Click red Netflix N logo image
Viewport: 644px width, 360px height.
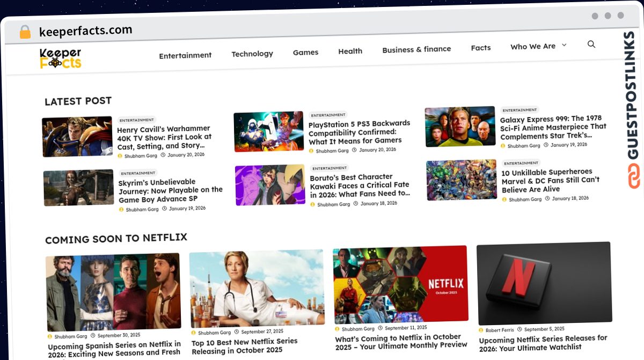544,283
